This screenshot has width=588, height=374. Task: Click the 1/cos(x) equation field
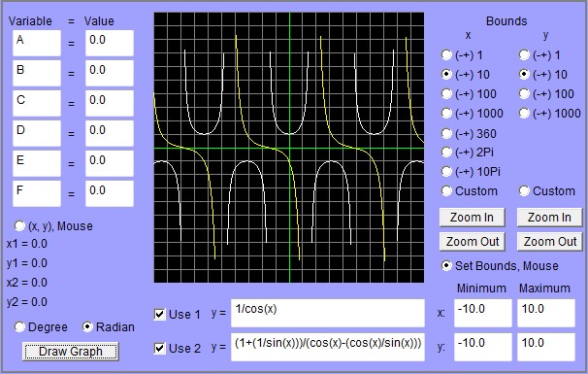(328, 313)
